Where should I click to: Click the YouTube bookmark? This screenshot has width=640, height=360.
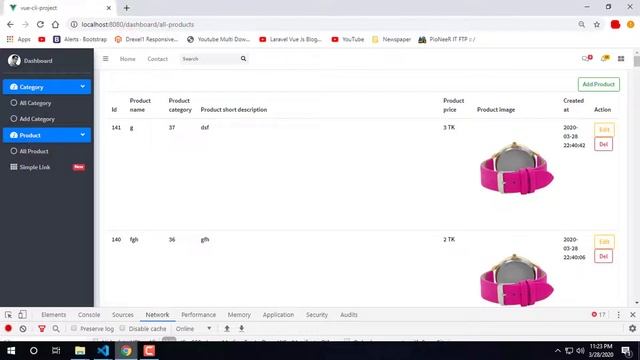click(x=348, y=39)
